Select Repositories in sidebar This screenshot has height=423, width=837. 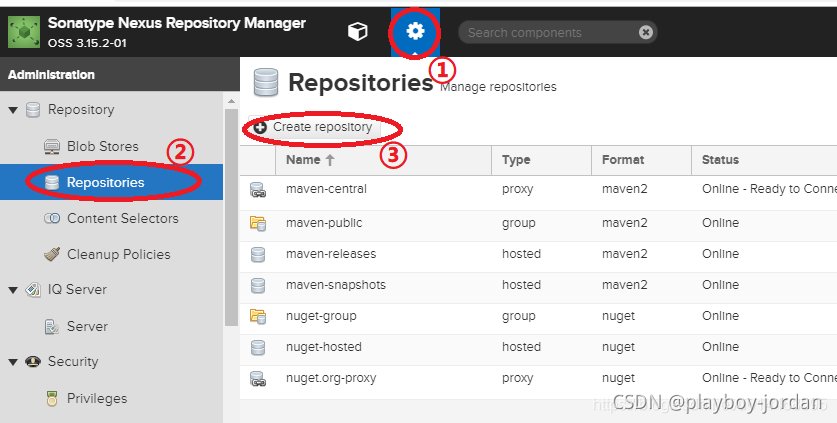point(111,182)
